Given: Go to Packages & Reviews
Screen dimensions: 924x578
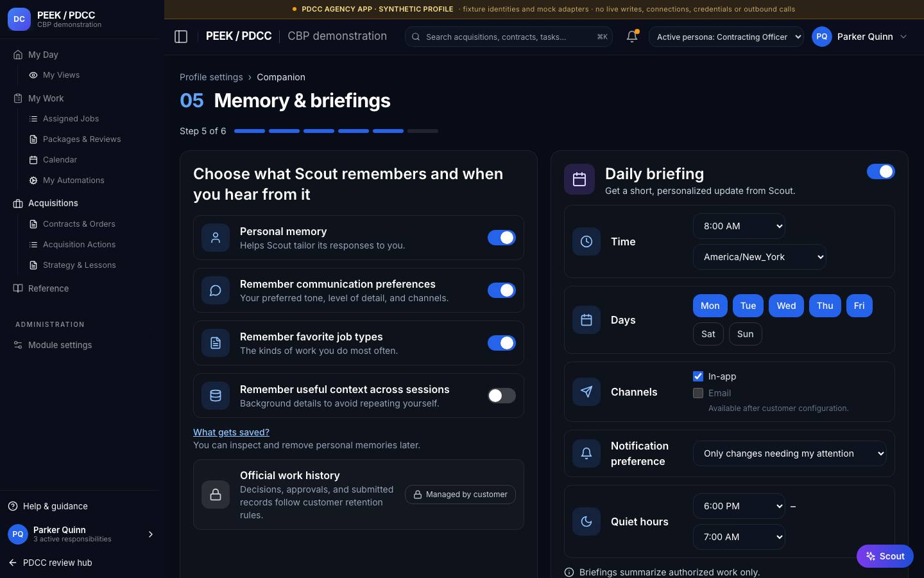Looking at the screenshot, I should 81,139.
